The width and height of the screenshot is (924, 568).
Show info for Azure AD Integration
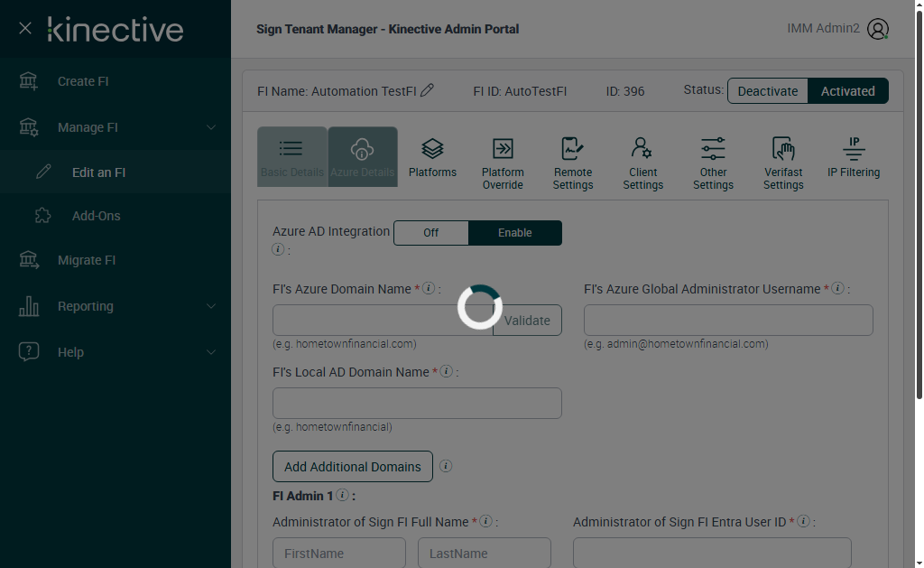pyautogui.click(x=278, y=249)
